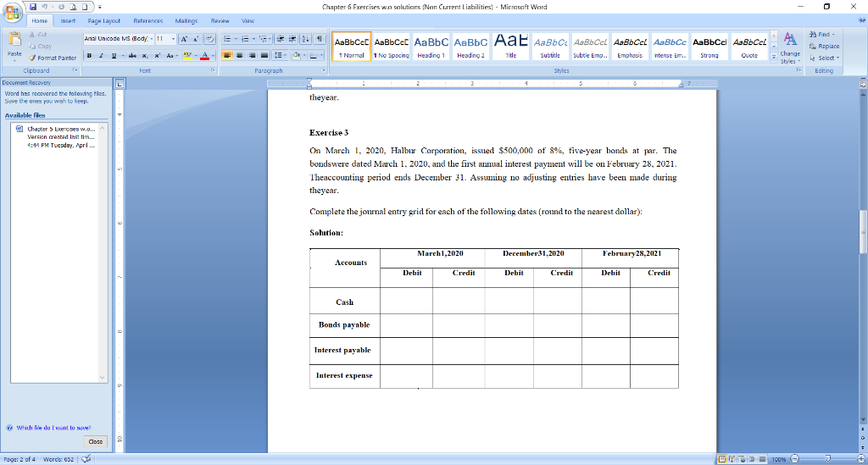Toggle Show/Hide paragraph marks
868x465 pixels.
(320, 39)
